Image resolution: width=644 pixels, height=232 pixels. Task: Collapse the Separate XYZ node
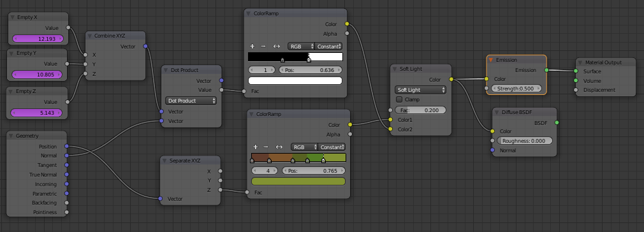[x=165, y=161]
